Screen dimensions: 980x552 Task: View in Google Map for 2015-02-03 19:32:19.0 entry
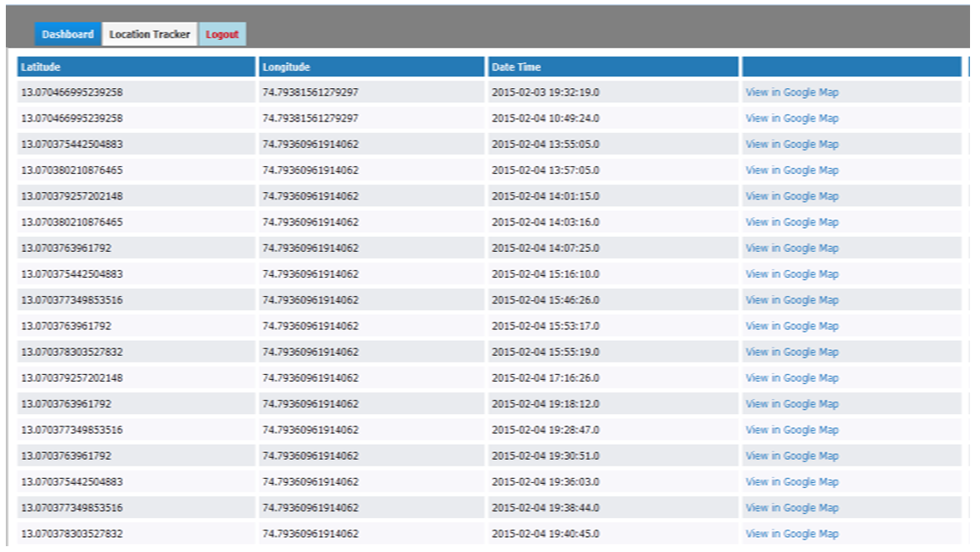tap(792, 92)
